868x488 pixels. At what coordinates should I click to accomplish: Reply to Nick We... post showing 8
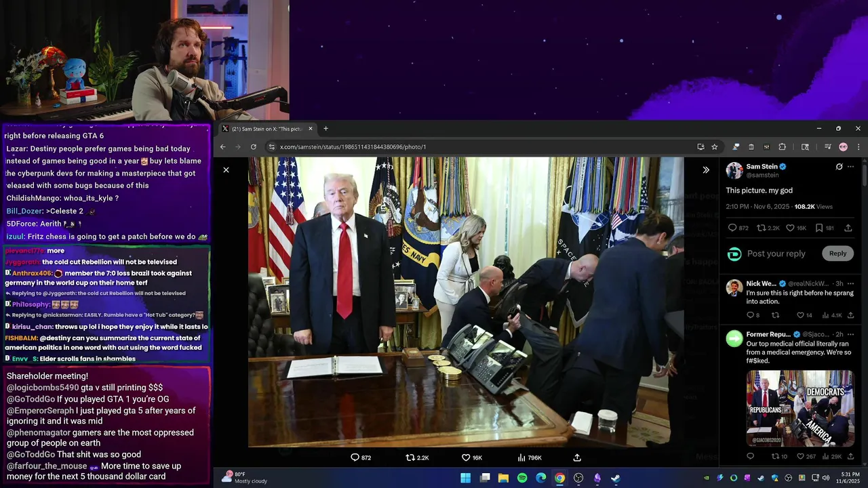point(753,315)
